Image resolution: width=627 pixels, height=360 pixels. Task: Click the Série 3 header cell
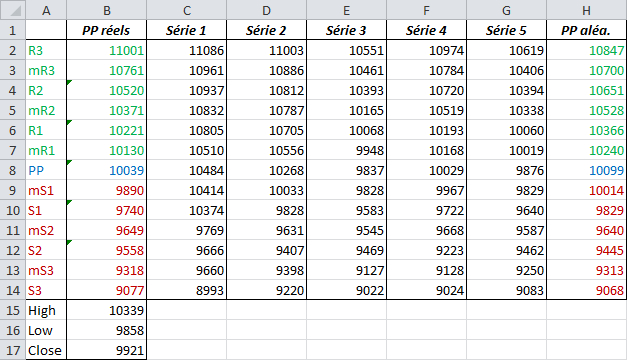(346, 30)
